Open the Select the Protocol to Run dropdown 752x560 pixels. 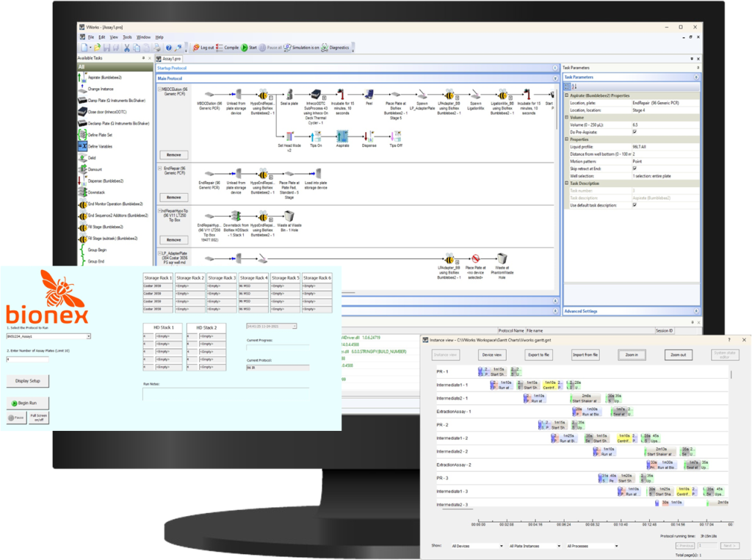tap(89, 337)
